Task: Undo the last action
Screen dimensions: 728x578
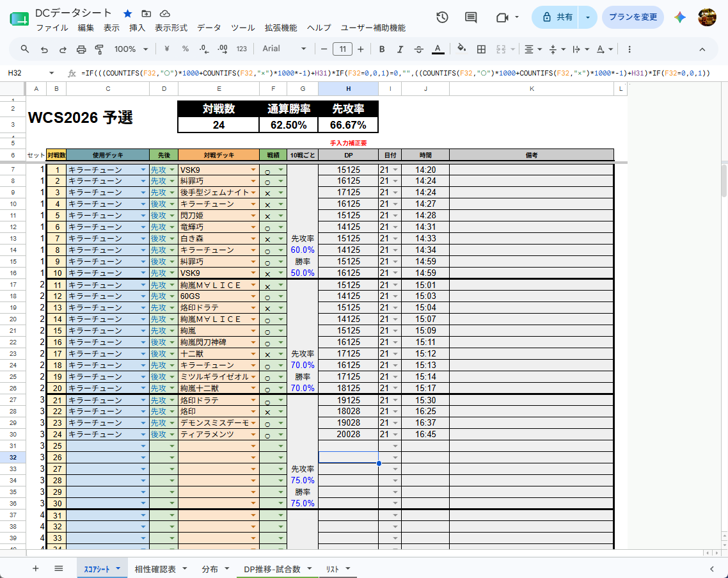Action: (44, 49)
